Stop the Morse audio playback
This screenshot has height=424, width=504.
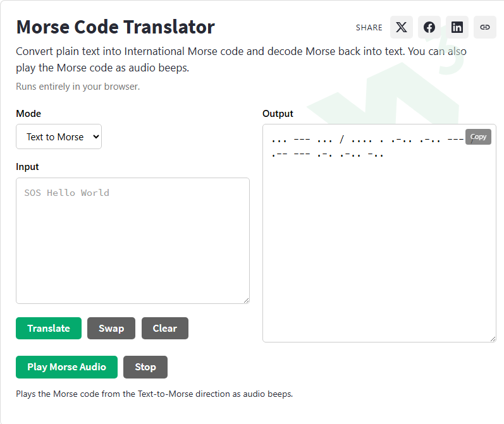tap(145, 367)
